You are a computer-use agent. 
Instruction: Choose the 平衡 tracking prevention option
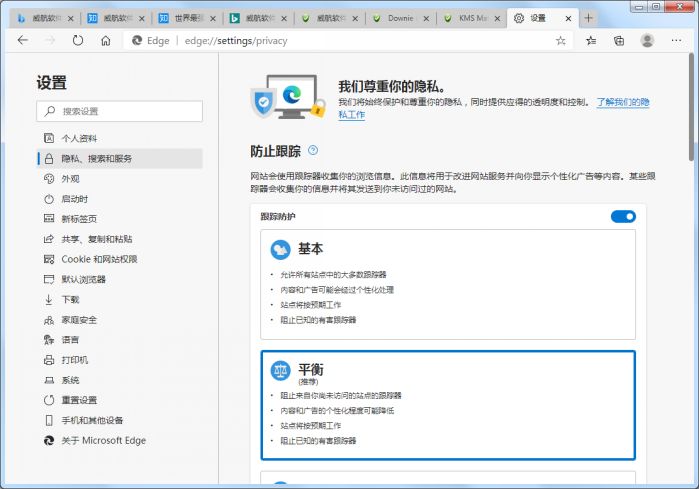[x=448, y=404]
